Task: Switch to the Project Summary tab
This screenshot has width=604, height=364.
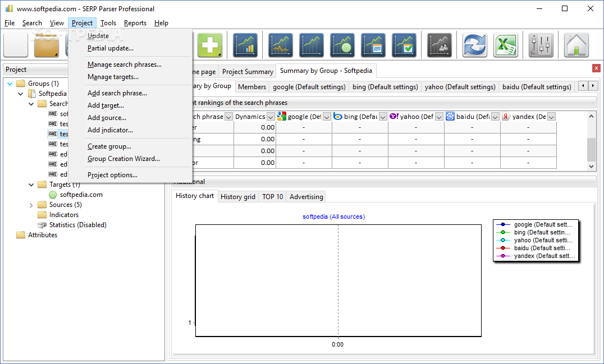Action: [248, 72]
